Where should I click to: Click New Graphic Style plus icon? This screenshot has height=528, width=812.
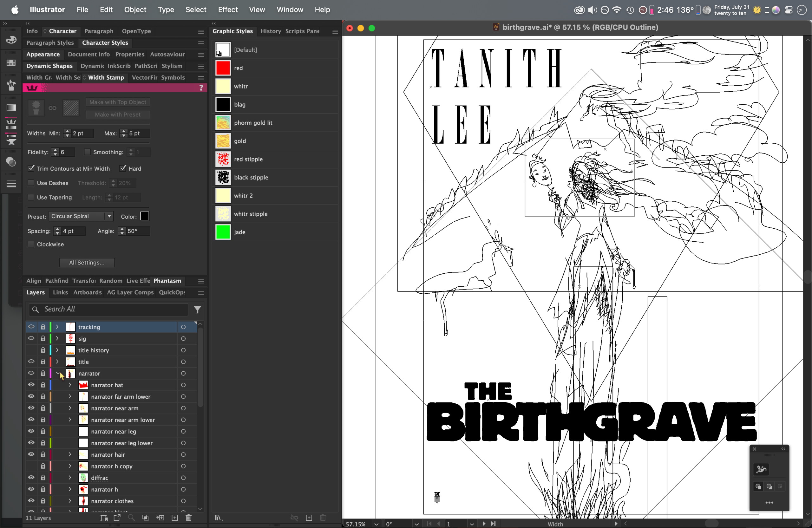click(x=309, y=518)
